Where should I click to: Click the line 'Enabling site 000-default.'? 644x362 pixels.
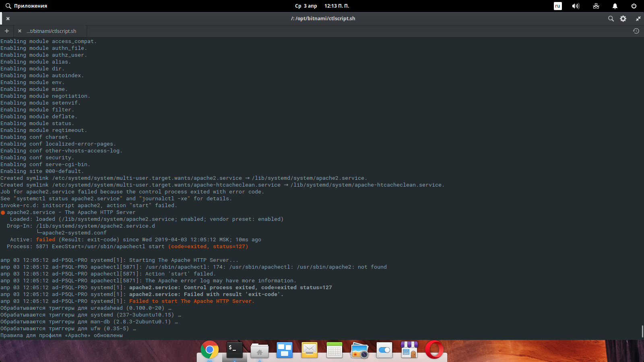tap(42, 171)
